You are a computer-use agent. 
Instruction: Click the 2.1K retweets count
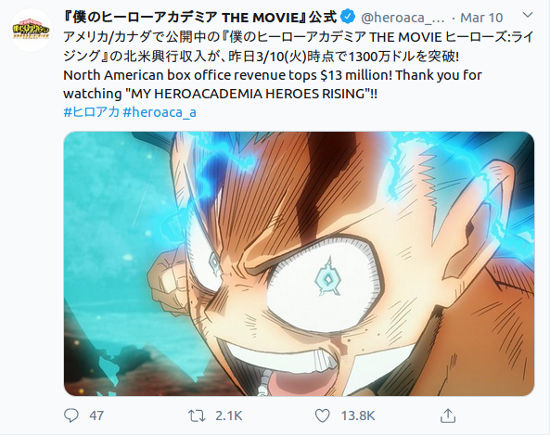coord(229,416)
